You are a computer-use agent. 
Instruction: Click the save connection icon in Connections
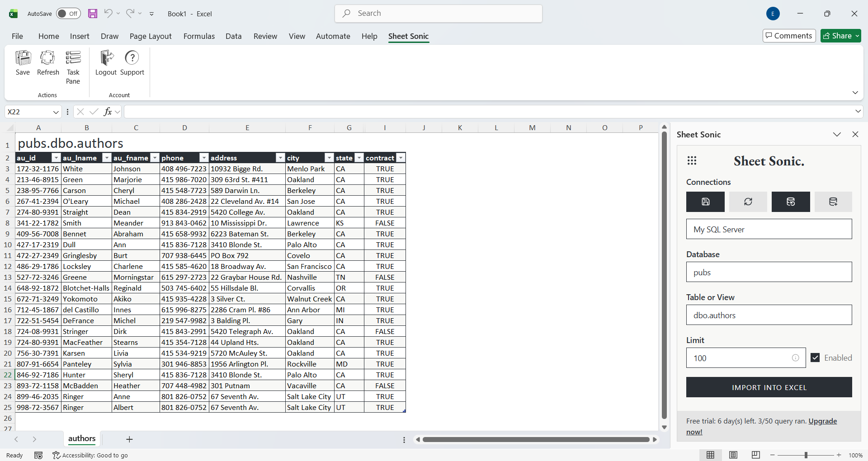pos(705,202)
